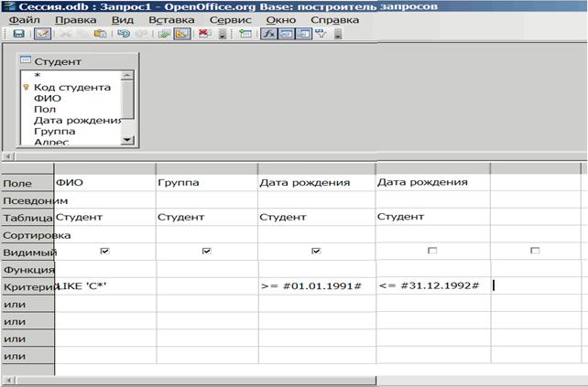The height and width of the screenshot is (387, 588).
Task: Open the Файл menu
Action: coord(25,20)
